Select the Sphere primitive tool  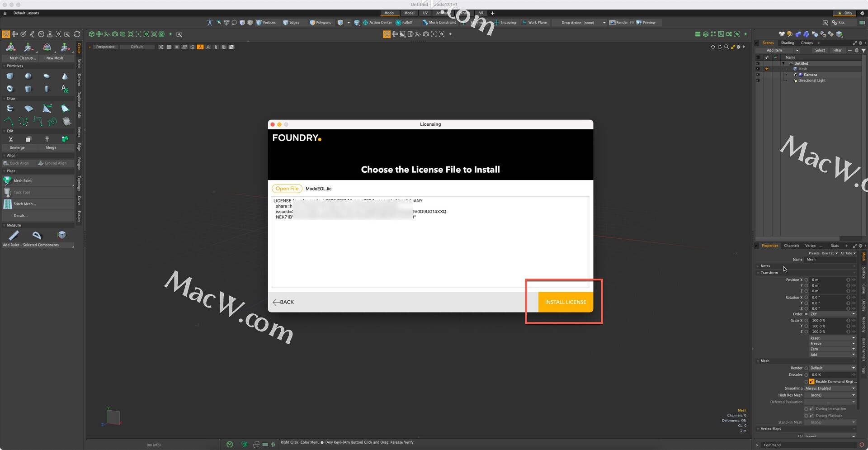(28, 76)
